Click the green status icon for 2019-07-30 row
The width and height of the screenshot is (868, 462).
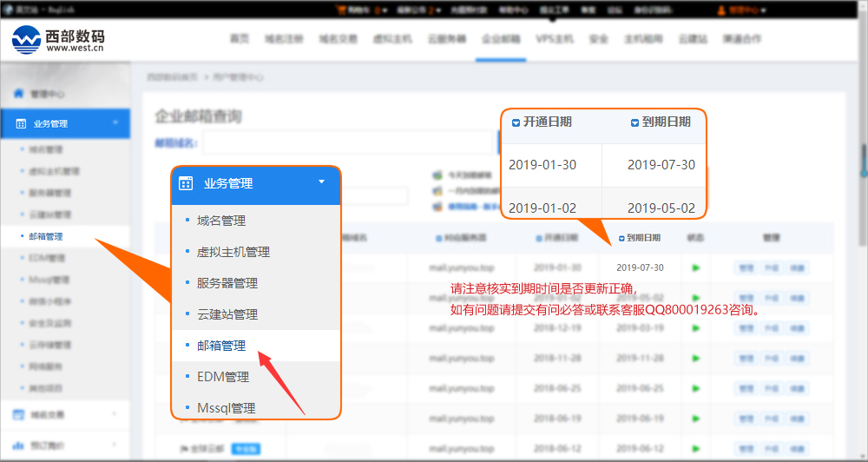(695, 267)
